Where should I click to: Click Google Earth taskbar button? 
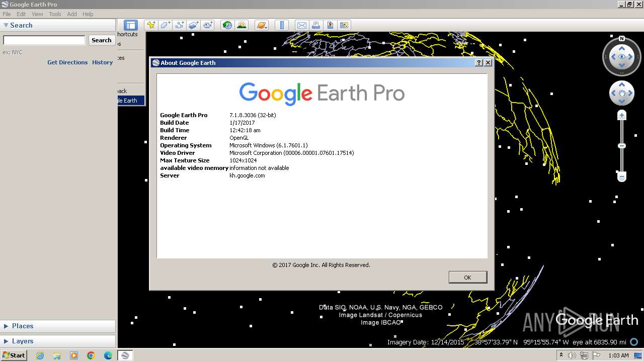[x=125, y=355]
